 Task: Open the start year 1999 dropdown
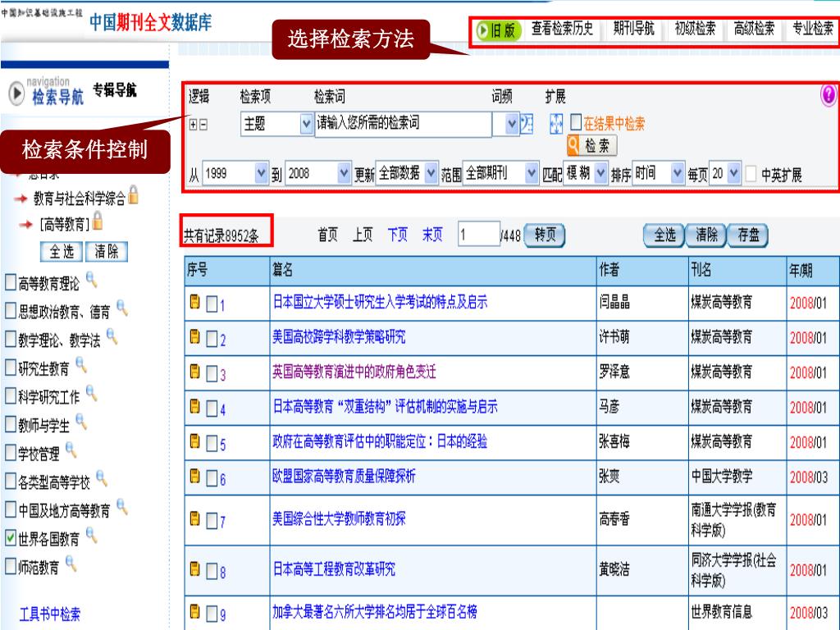point(261,173)
